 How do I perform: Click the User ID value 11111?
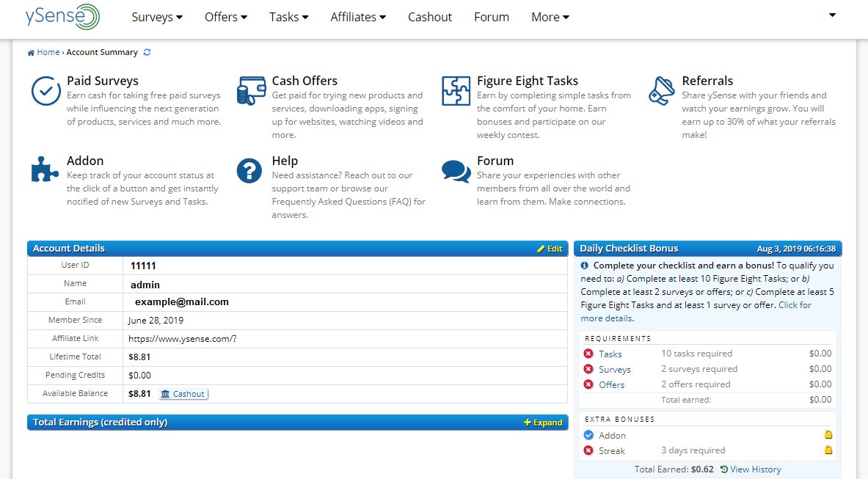pyautogui.click(x=143, y=266)
